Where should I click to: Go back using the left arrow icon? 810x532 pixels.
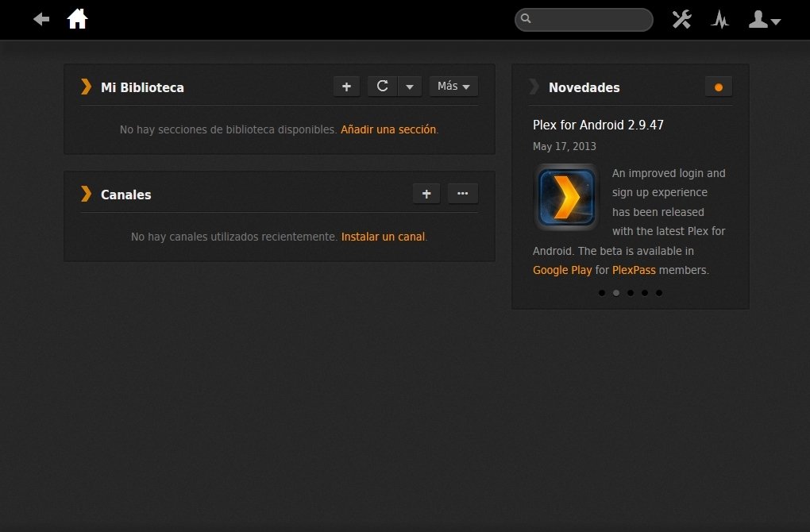[x=41, y=20]
